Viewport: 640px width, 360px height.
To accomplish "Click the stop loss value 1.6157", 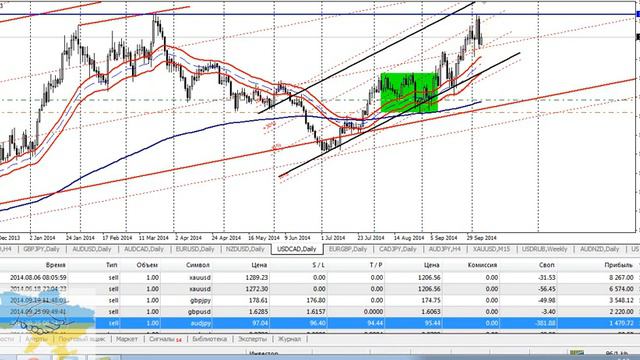I will tap(316, 312).
